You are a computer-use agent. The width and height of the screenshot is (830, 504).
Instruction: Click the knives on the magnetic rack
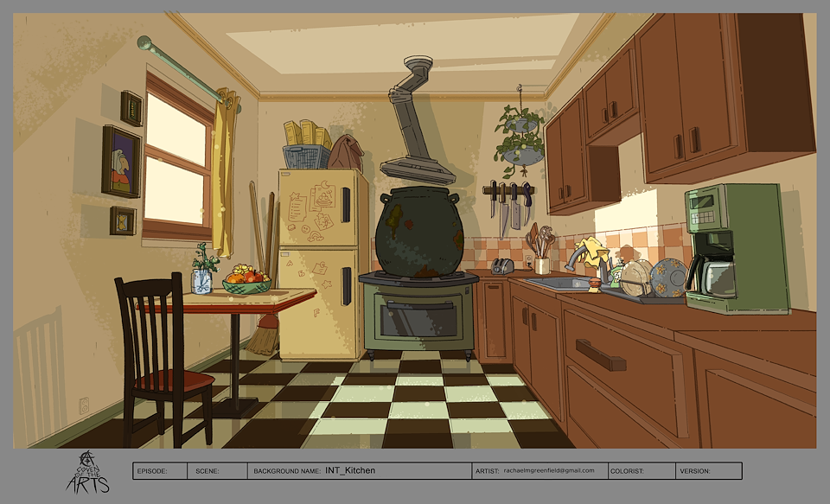[508, 203]
